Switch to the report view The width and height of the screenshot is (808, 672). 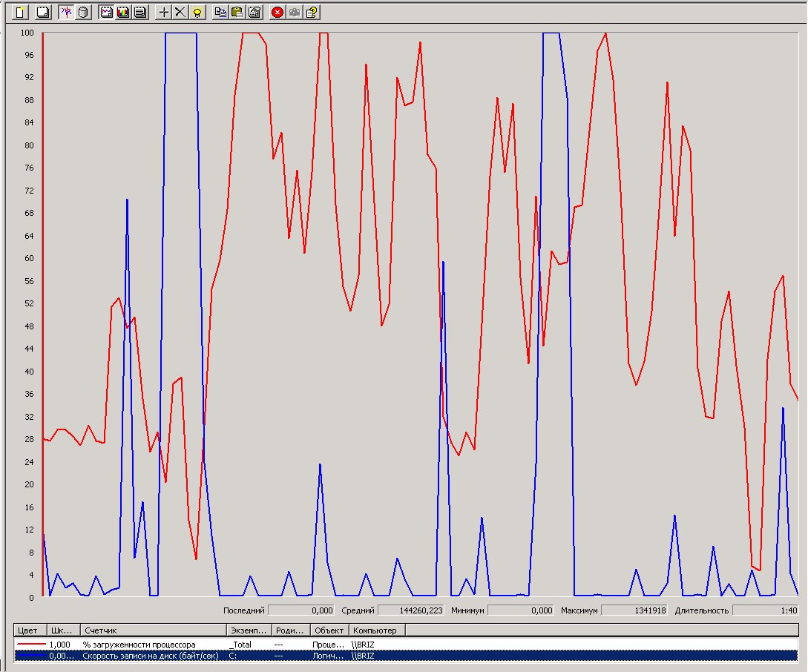point(139,12)
